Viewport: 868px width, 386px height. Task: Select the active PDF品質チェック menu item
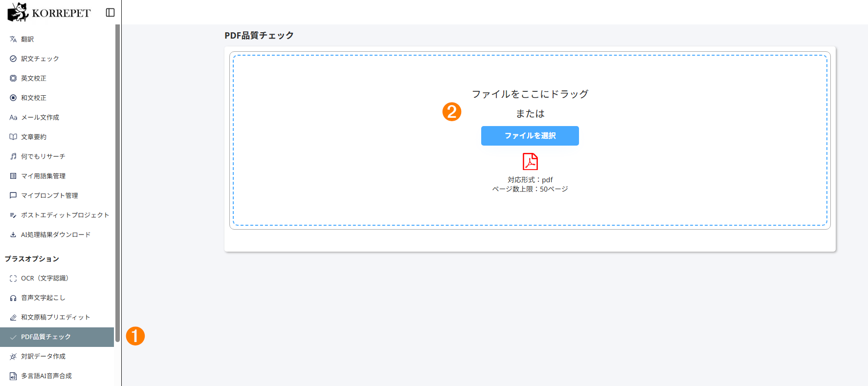57,337
